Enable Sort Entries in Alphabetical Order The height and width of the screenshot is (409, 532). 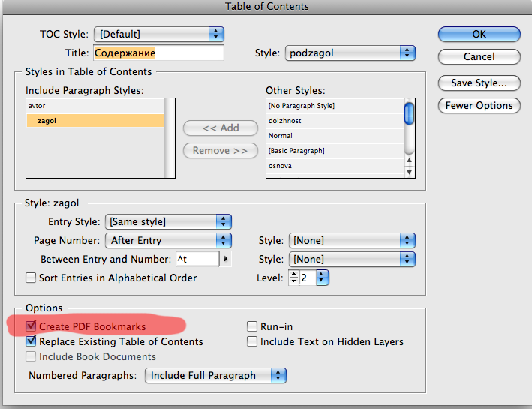pos(31,278)
